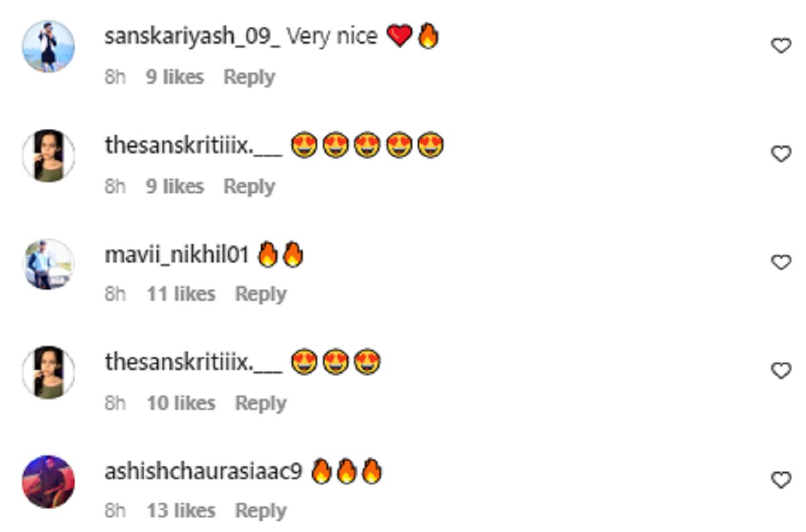This screenshot has height=532, width=806.
Task: Open the sanskariyash_09_ username link
Action: pos(193,37)
